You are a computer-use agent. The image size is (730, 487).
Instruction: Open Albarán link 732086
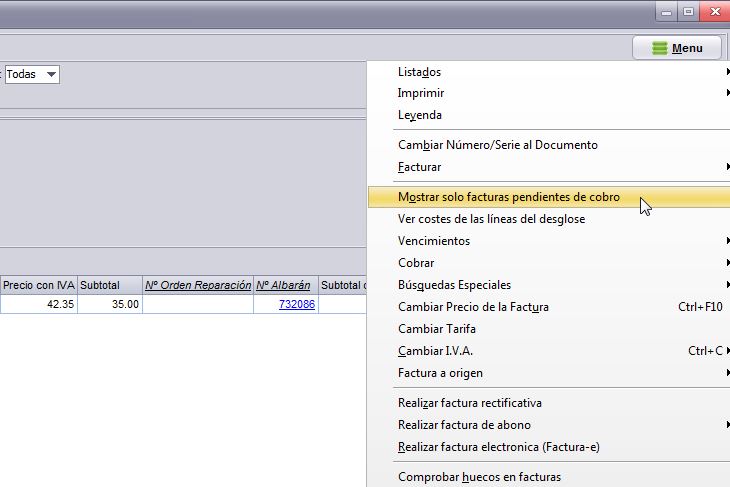(297, 304)
